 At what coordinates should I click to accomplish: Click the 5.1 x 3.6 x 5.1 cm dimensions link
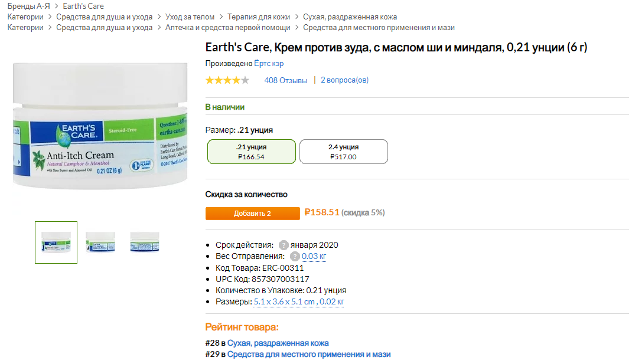(284, 302)
